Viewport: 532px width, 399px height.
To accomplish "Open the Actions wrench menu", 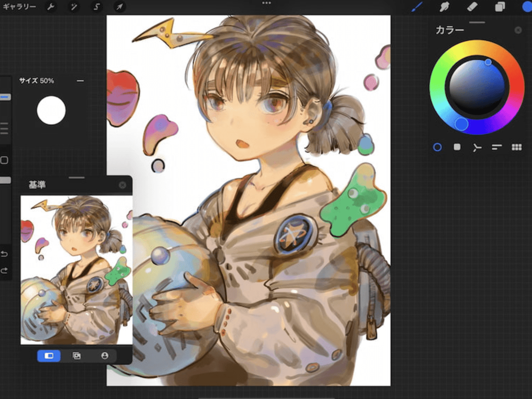I will coord(51,7).
